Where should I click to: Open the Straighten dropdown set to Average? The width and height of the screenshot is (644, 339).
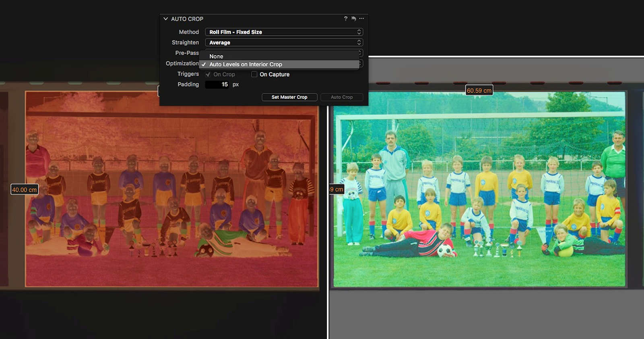(284, 42)
